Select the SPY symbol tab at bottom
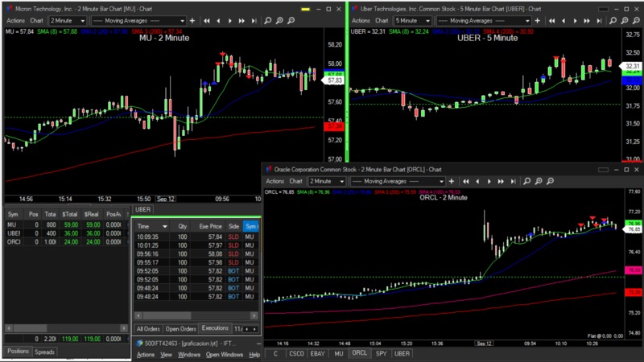 point(382,353)
